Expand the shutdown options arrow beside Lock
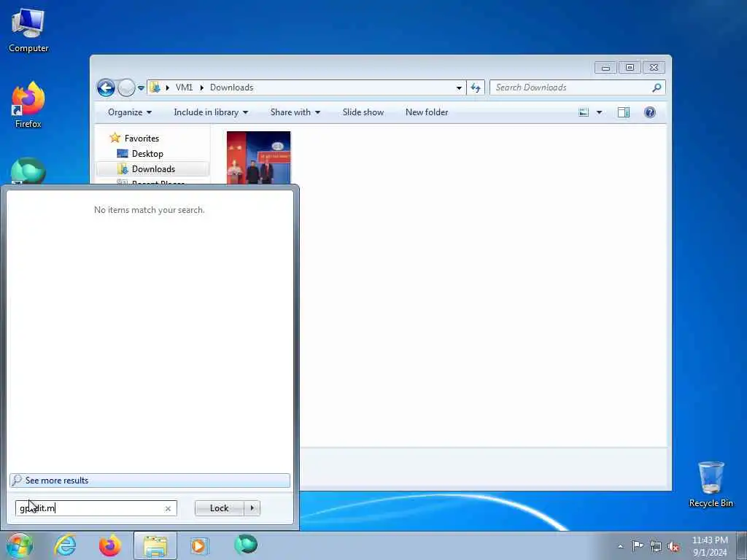This screenshot has height=560, width=747. pos(252,508)
